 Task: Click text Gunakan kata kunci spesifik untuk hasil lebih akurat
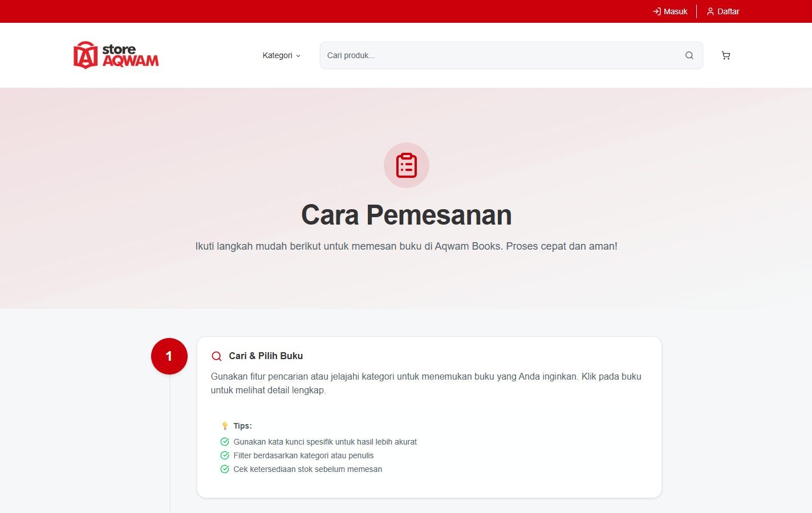325,442
